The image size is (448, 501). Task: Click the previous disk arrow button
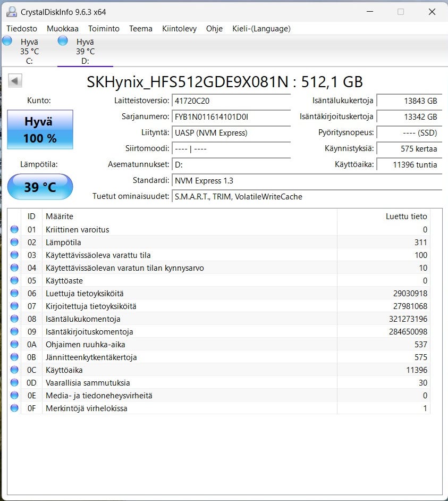(x=15, y=80)
